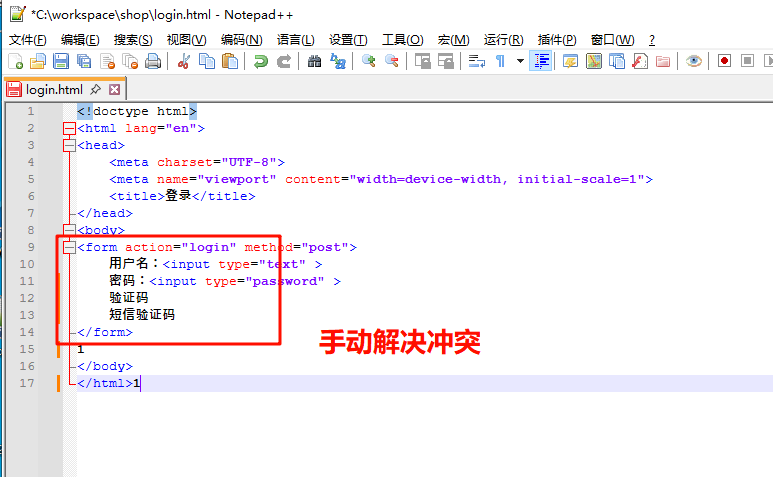Open the 插件(P) menu
Screen dimensions: 773x477
pos(557,40)
